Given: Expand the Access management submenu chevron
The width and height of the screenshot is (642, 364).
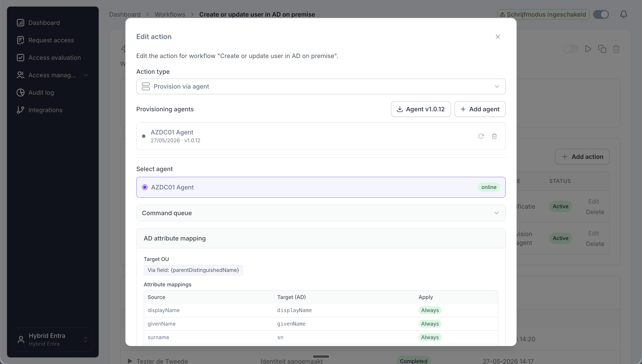Looking at the screenshot, I should pos(86,75).
